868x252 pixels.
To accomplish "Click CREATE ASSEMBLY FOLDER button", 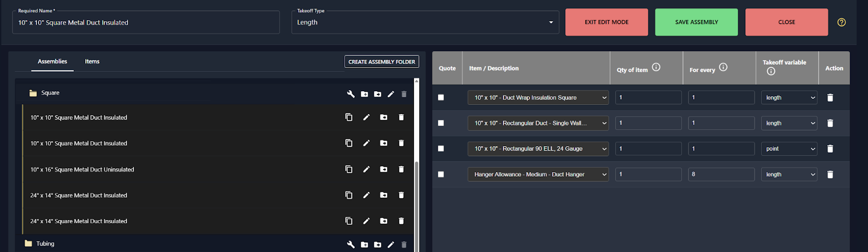I will click(x=382, y=62).
